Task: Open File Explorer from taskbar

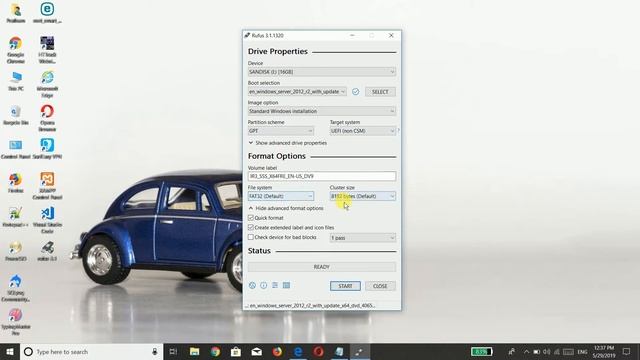Action: tap(195, 351)
